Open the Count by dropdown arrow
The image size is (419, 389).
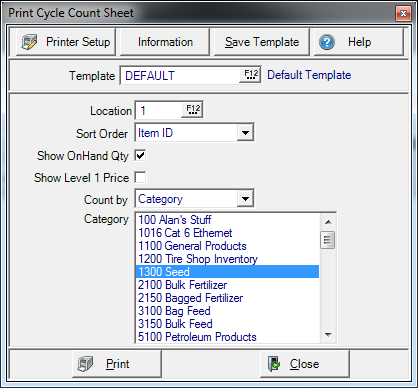pyautogui.click(x=245, y=199)
